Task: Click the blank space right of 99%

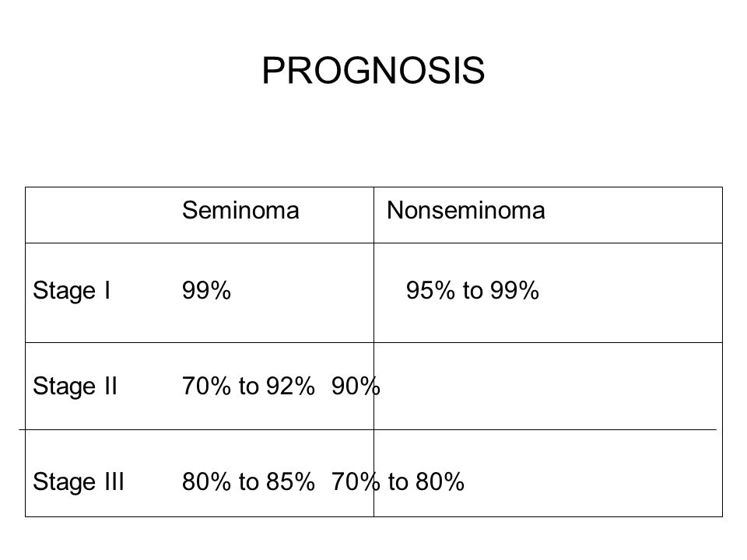Action: [302, 293]
